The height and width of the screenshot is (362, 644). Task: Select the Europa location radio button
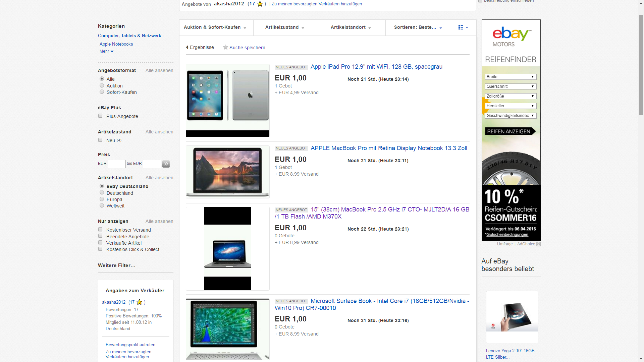(102, 199)
